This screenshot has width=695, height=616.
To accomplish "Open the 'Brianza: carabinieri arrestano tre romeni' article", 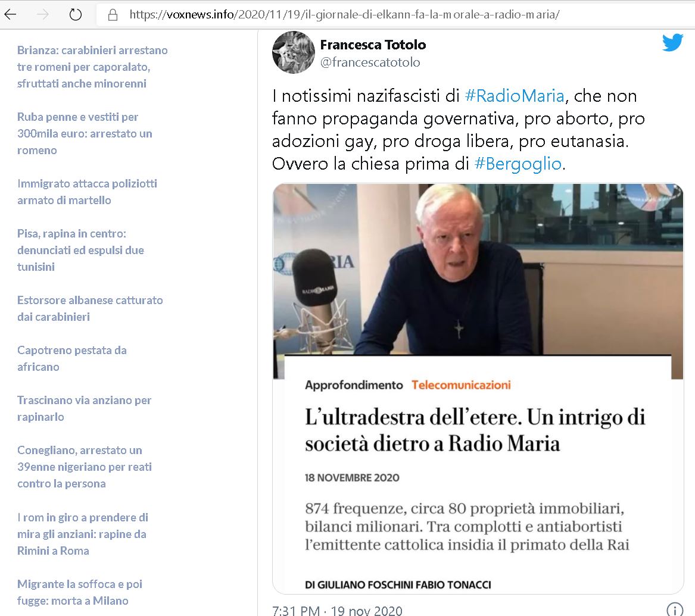I will click(92, 67).
